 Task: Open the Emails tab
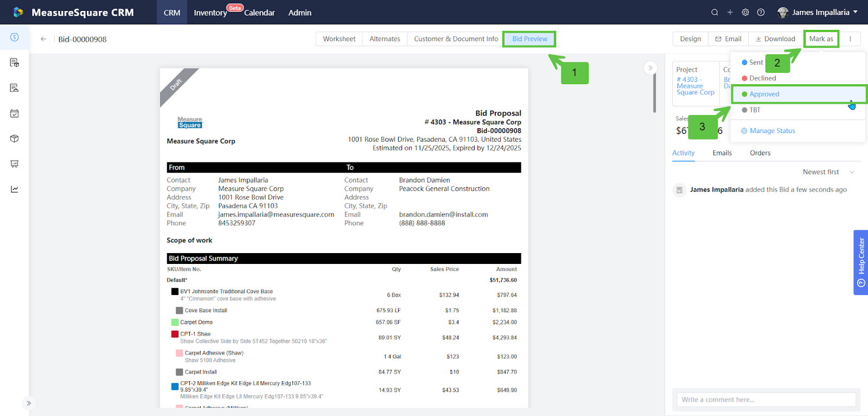(x=722, y=153)
